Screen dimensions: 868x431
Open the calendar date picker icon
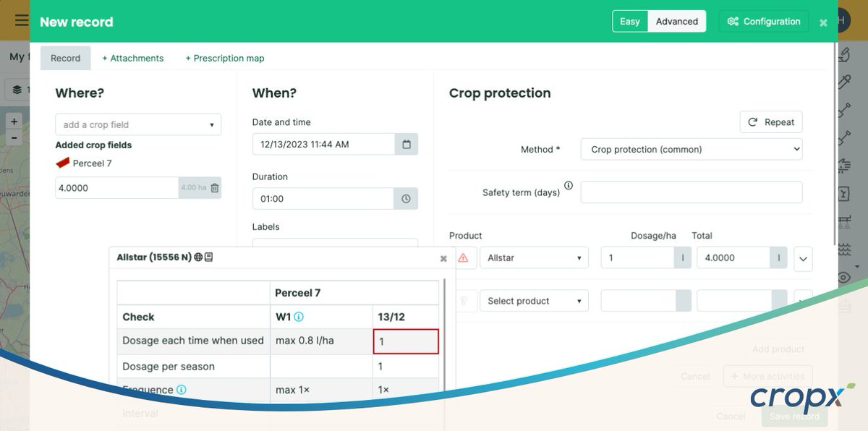click(x=407, y=144)
